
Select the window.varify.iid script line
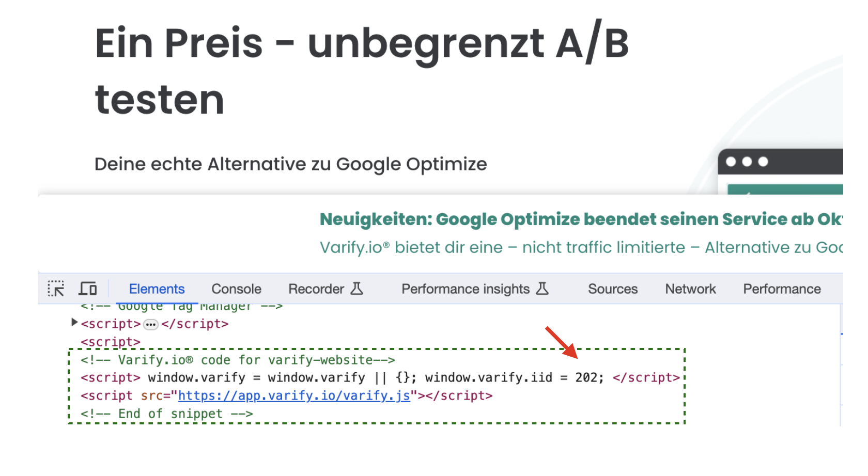coord(380,378)
